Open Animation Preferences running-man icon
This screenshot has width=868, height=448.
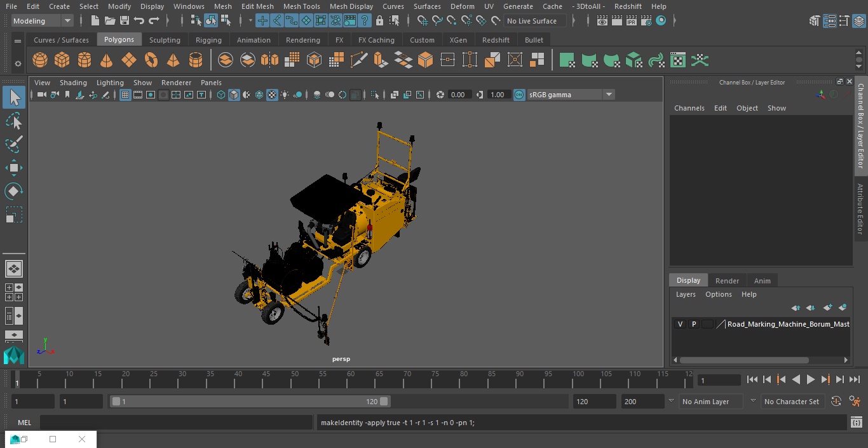click(x=855, y=402)
